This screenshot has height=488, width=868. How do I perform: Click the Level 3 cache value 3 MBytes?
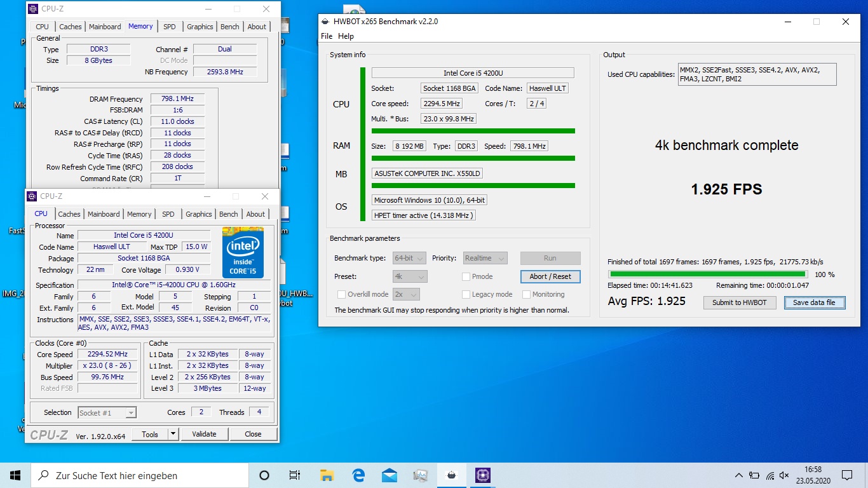pos(208,388)
